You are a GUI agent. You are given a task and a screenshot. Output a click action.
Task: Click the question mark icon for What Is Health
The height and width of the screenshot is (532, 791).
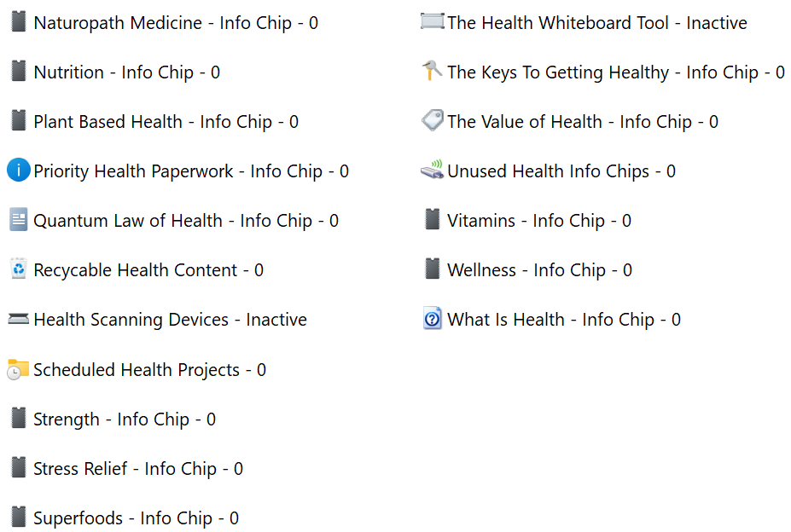pyautogui.click(x=432, y=320)
